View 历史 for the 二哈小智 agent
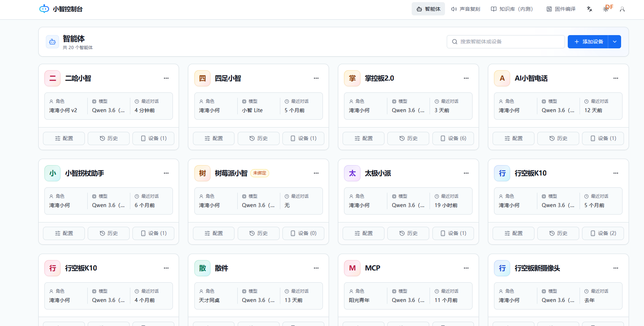The width and height of the screenshot is (644, 326). 108,138
